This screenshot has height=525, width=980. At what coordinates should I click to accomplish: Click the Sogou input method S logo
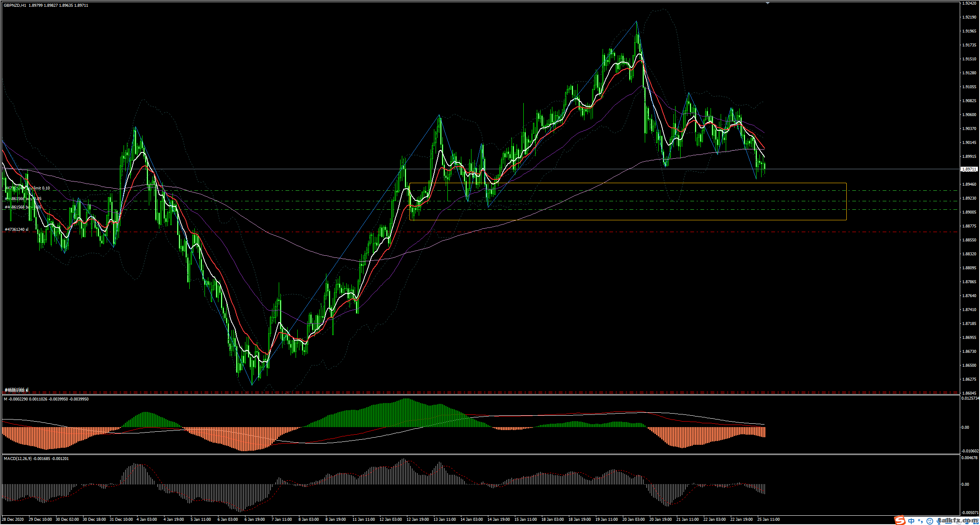point(900,520)
